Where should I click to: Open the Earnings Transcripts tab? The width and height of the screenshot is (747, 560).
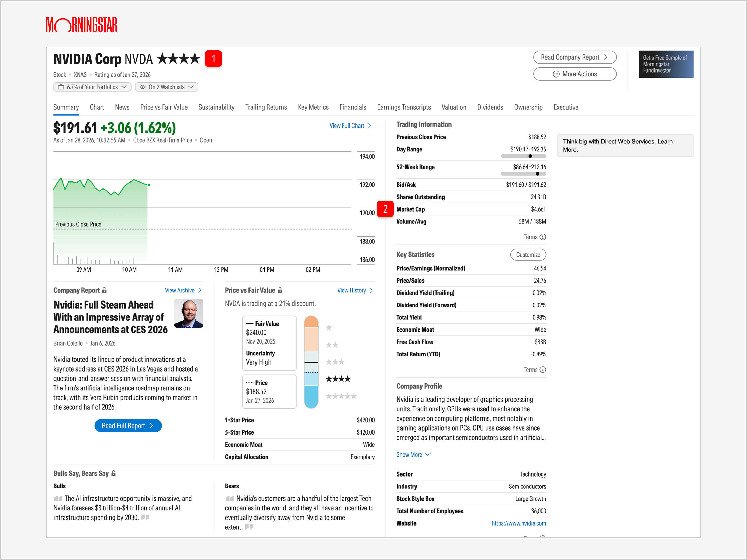click(404, 107)
